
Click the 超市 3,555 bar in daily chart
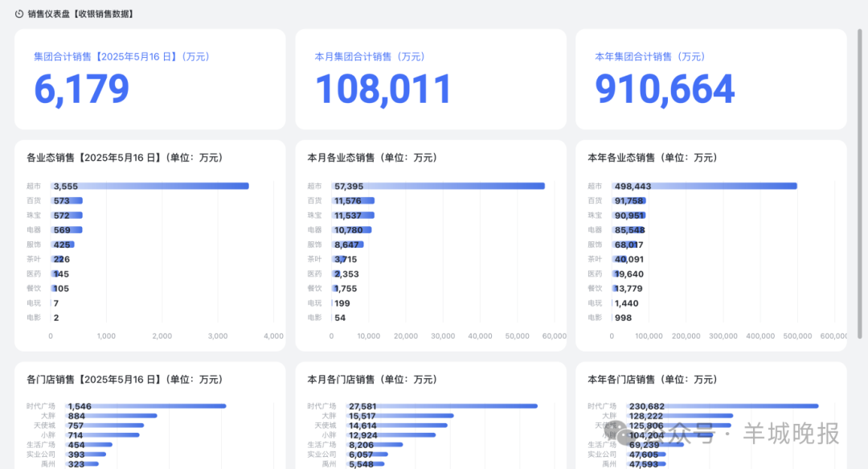point(149,186)
